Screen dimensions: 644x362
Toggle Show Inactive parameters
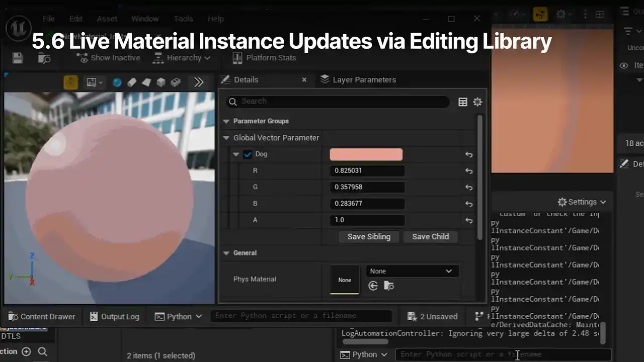click(108, 58)
